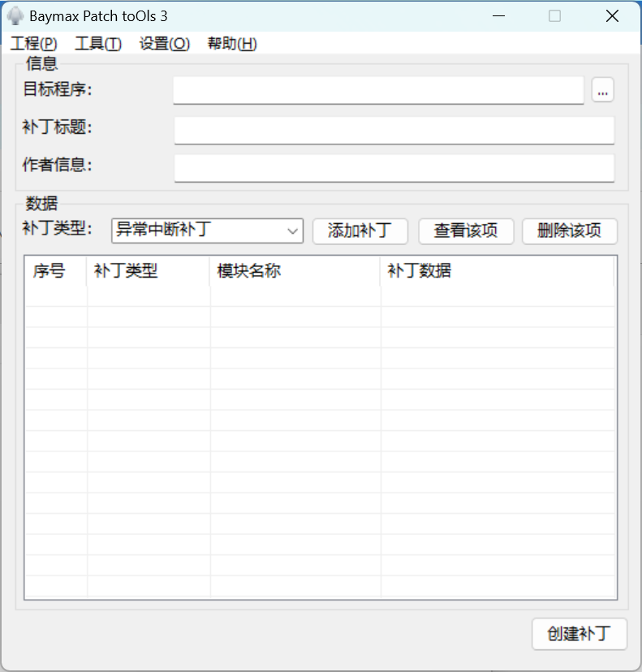The image size is (642, 672).
Task: Click the 添加补丁 button
Action: [x=360, y=231]
